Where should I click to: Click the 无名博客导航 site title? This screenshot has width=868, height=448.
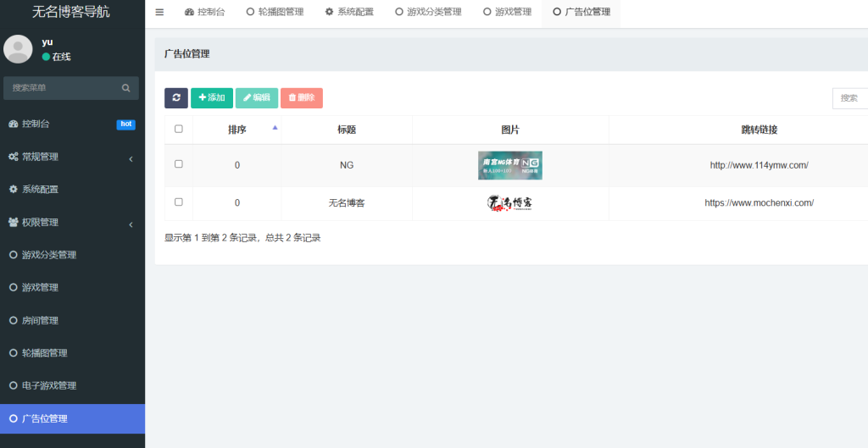[71, 12]
